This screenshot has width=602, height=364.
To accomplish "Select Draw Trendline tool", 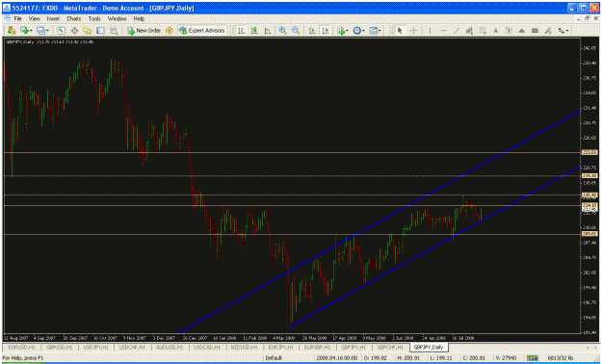I will (x=457, y=31).
